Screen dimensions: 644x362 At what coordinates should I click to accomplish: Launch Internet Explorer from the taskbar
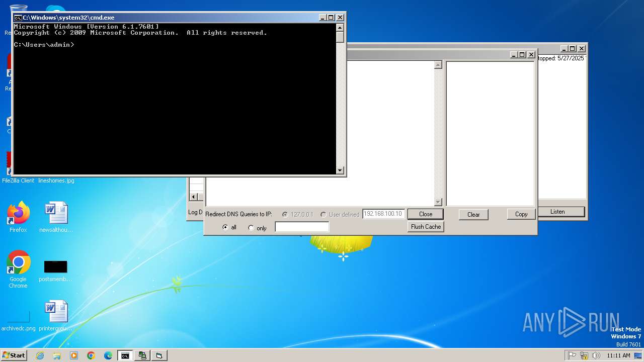40,355
